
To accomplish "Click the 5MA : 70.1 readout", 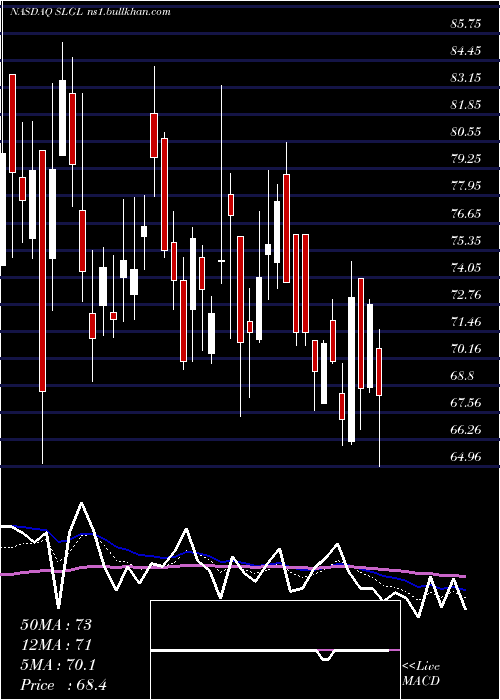I will [58, 665].
